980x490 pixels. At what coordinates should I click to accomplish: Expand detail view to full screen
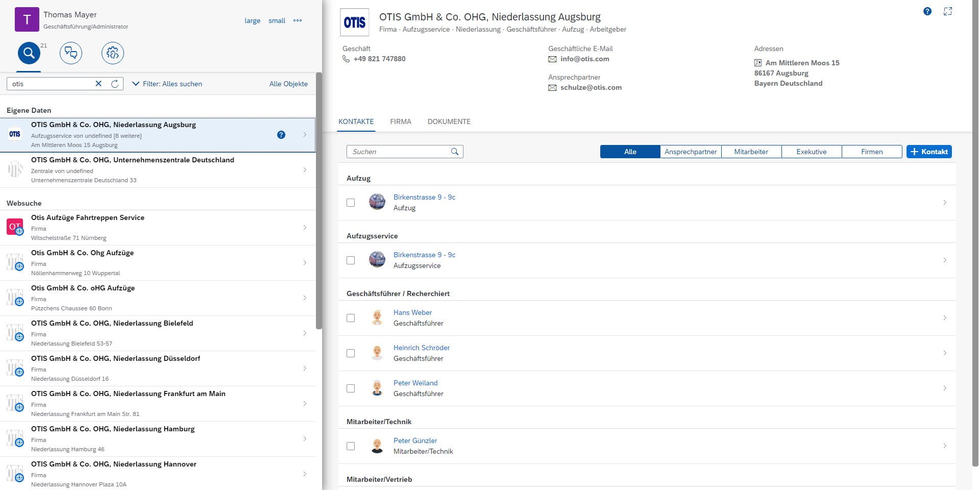tap(948, 11)
